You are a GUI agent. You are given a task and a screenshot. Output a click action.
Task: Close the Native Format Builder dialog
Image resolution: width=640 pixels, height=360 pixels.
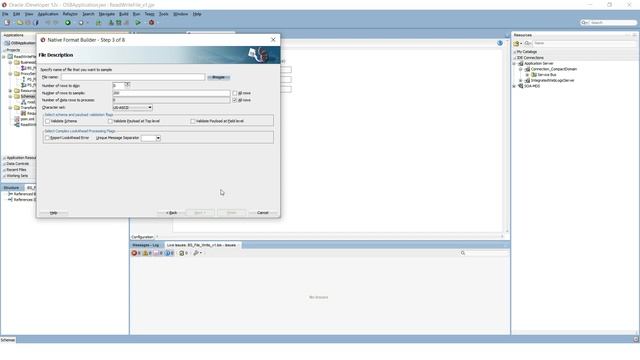pos(273,40)
